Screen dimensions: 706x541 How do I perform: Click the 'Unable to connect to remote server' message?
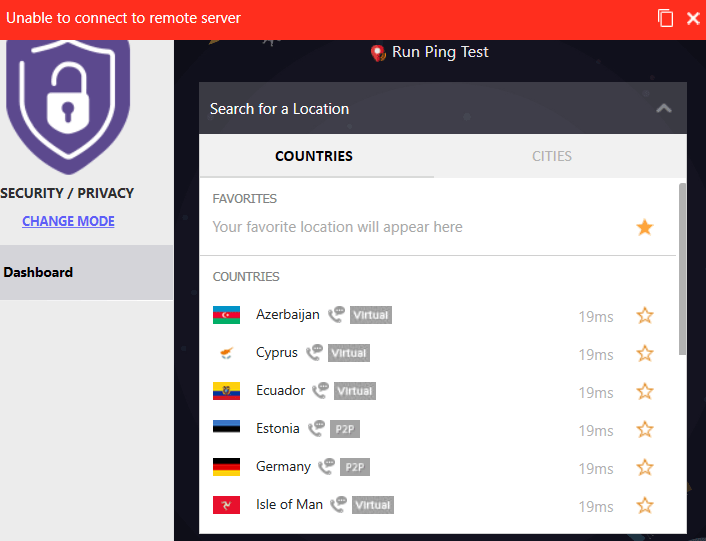(123, 18)
